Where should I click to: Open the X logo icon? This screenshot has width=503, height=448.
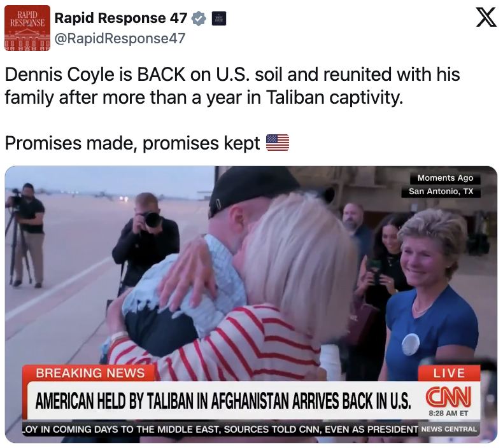[x=486, y=18]
